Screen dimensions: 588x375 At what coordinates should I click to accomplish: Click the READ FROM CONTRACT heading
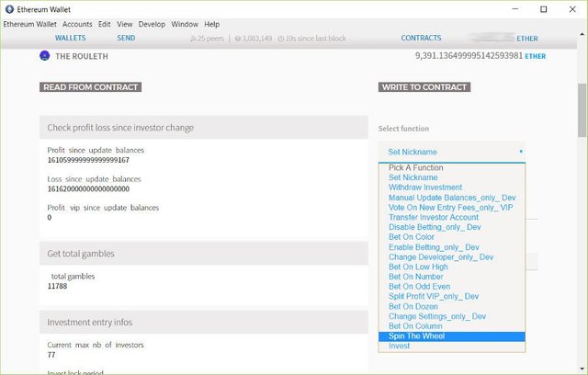coord(90,87)
